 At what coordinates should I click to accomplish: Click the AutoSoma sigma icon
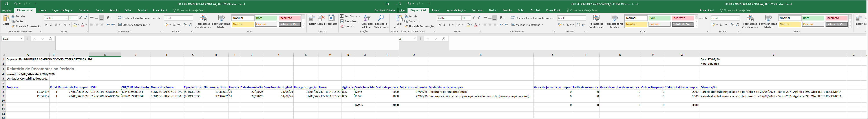[x=342, y=16]
